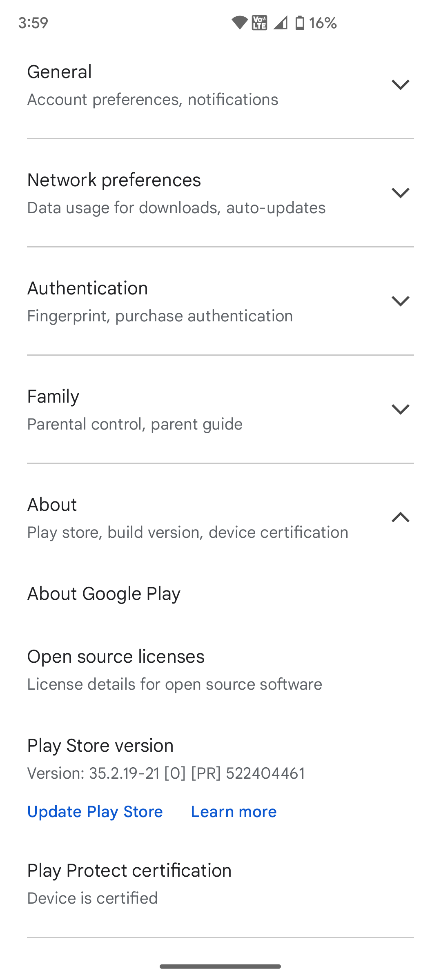Select the Network preferences title
This screenshot has height=980, width=441.
114,180
